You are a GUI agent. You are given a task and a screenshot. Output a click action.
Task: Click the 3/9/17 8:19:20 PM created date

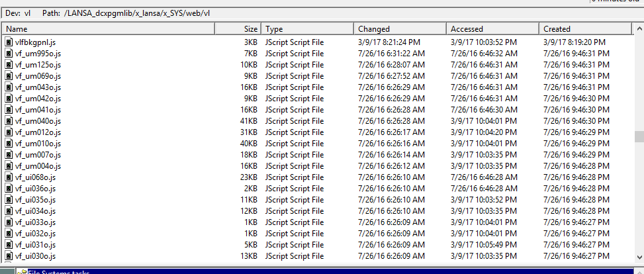[x=575, y=42]
